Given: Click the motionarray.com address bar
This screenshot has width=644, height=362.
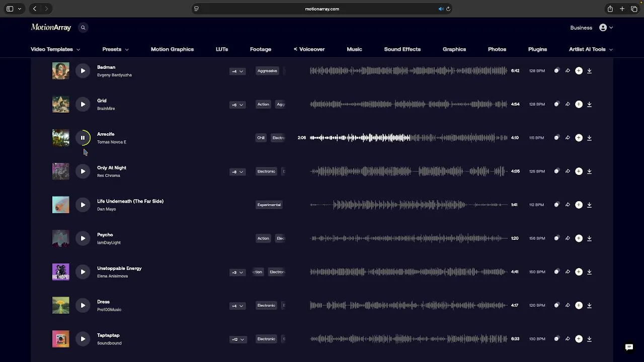Looking at the screenshot, I should tap(322, 9).
